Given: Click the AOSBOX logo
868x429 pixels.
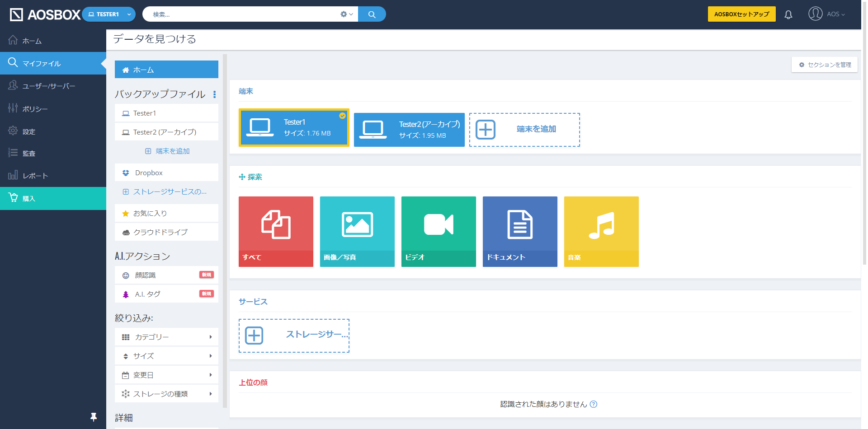Looking at the screenshot, I should [45, 14].
